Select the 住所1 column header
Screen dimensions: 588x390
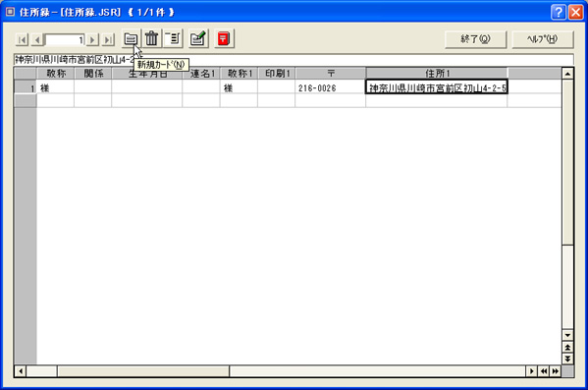click(x=437, y=74)
